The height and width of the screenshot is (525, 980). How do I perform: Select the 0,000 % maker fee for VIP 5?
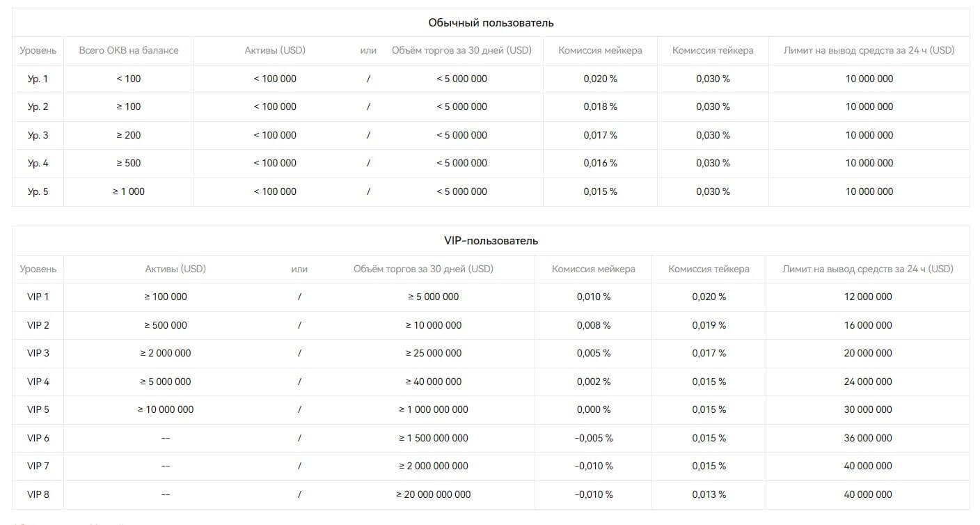pos(594,410)
